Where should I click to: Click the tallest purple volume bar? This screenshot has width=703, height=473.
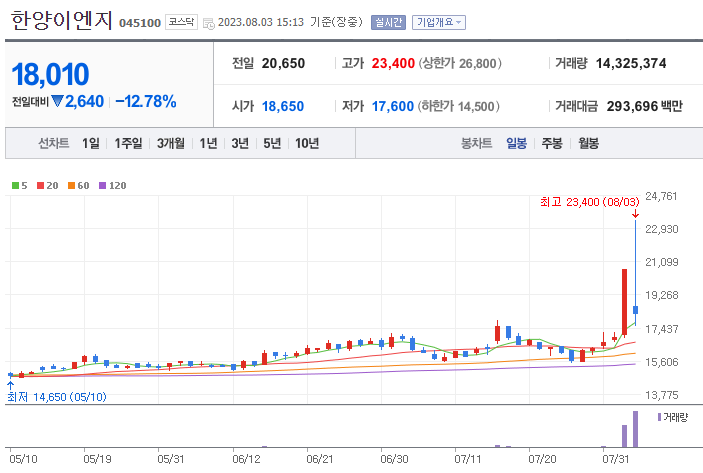click(635, 429)
